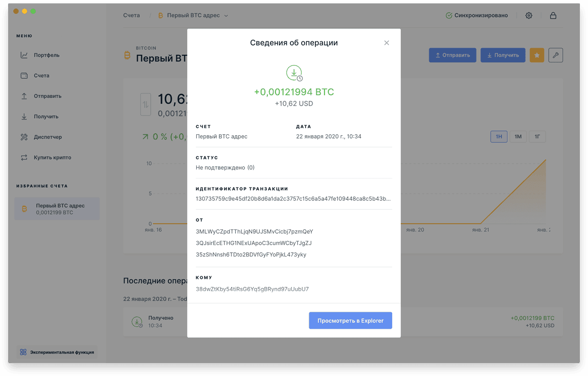Open favorite account Первый BTC адрес
This screenshot has height=376, width=588.
tap(57, 209)
